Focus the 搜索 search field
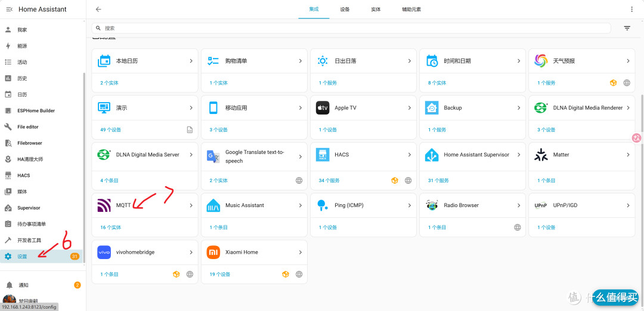Viewport: 644px width, 311px height. point(351,28)
